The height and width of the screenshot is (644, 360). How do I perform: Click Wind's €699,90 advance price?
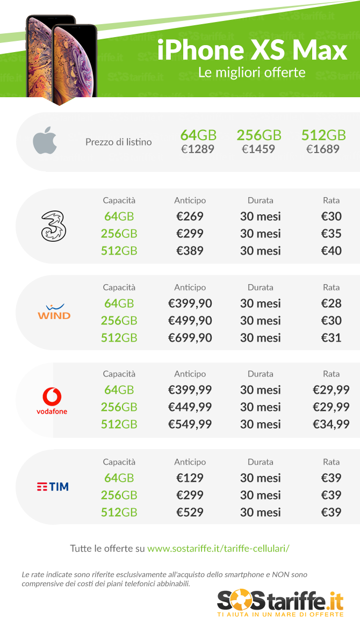point(190,337)
